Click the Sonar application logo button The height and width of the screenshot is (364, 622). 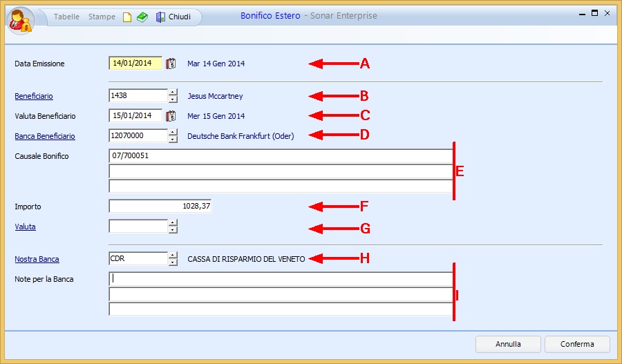coord(19,19)
